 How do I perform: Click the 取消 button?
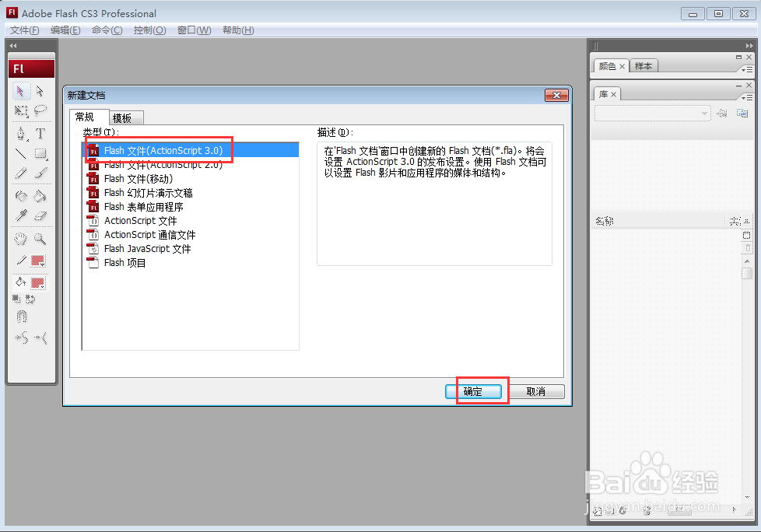(x=536, y=391)
